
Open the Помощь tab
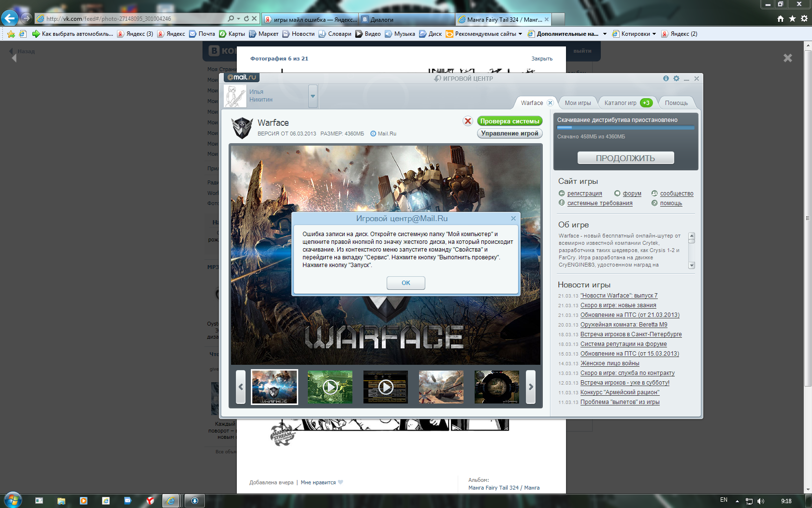(x=676, y=103)
